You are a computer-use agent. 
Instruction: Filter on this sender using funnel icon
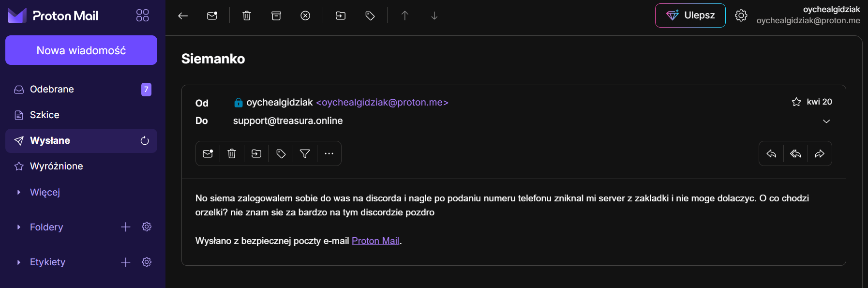click(x=305, y=154)
